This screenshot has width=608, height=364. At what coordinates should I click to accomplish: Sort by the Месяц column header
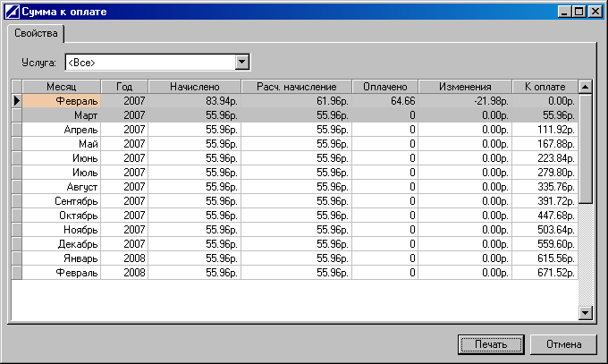pos(61,87)
